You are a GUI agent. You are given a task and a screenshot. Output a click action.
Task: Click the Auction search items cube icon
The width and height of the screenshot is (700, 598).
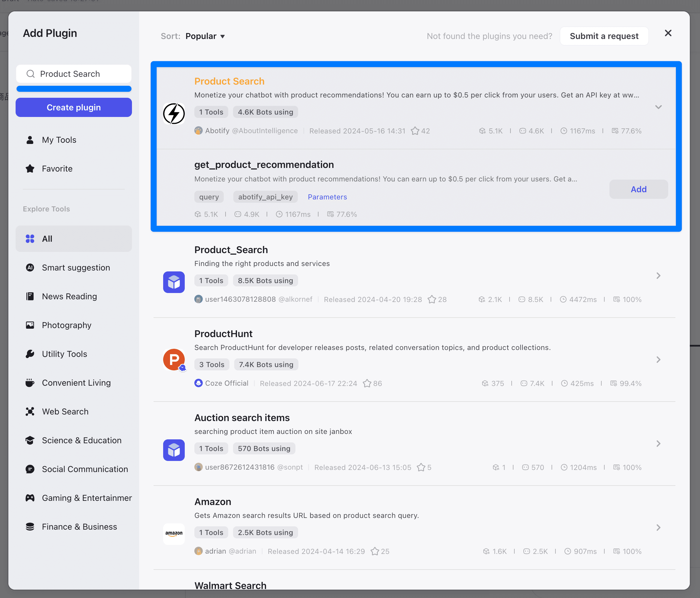(x=174, y=450)
